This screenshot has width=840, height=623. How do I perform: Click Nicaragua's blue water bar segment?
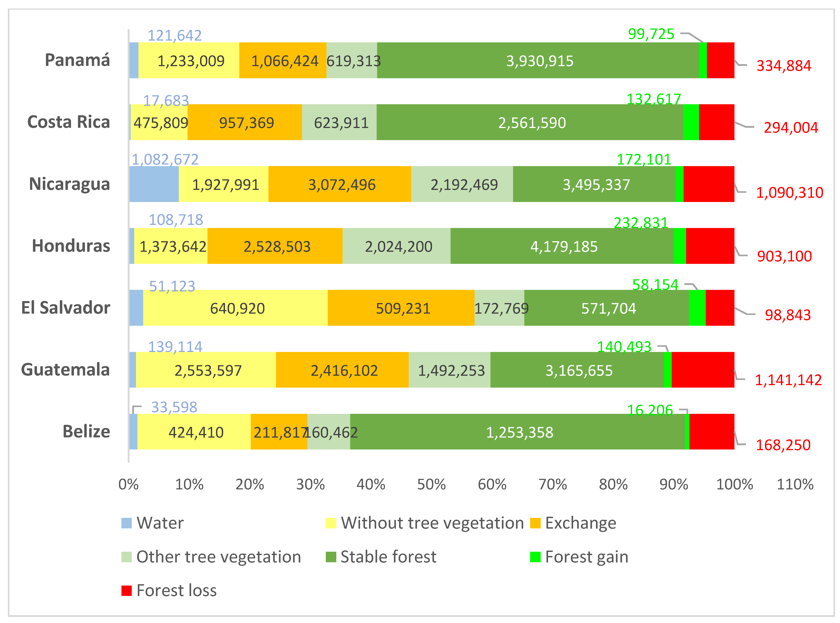[x=154, y=184]
